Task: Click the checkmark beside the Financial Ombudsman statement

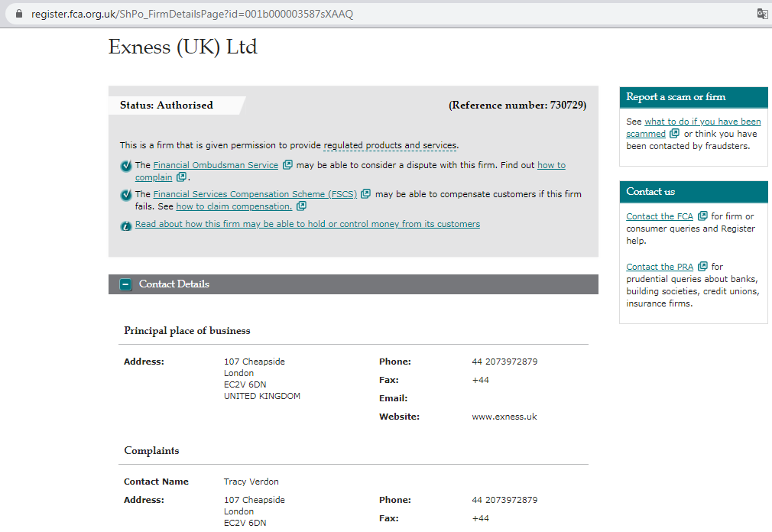Action: click(125, 165)
